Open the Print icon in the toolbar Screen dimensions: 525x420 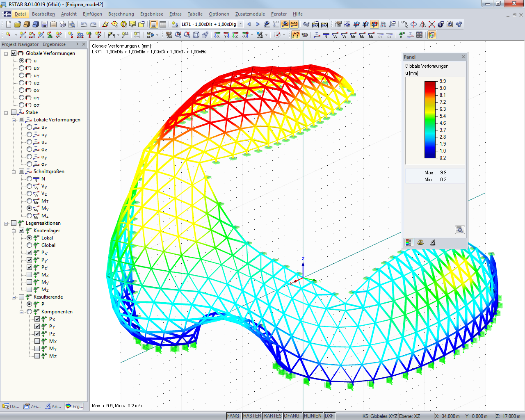click(62, 25)
